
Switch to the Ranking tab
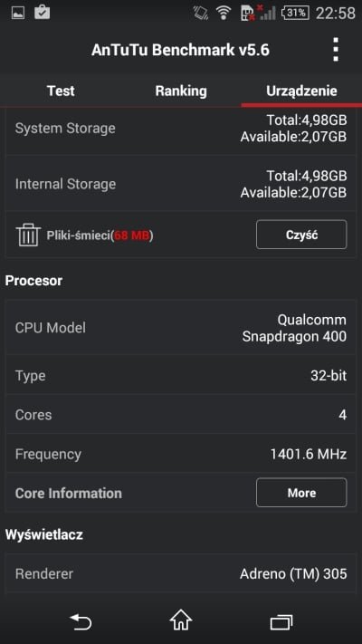point(181,91)
